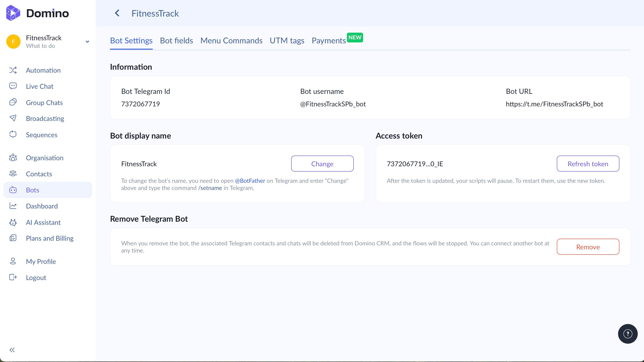This screenshot has height=362, width=644.
Task: Click the Broadcasting paper-plane icon
Action: click(x=13, y=118)
